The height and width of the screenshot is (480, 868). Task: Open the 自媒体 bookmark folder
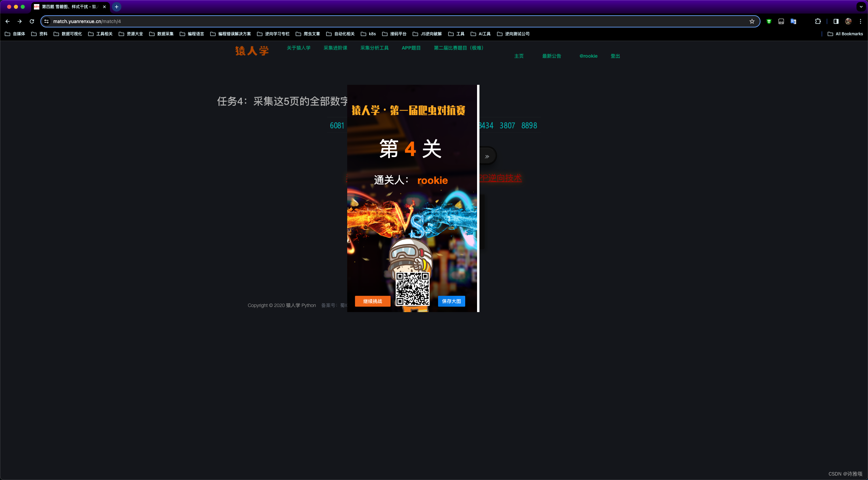pos(15,34)
